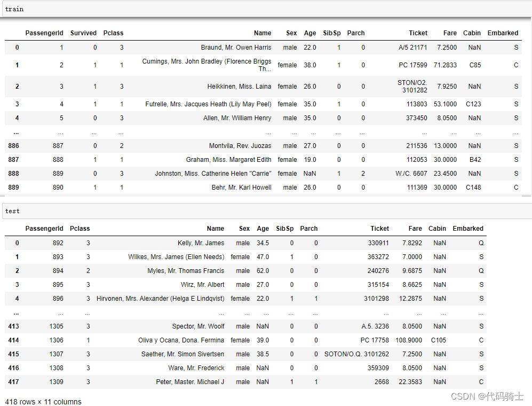Select fare value 71.2833

point(445,65)
